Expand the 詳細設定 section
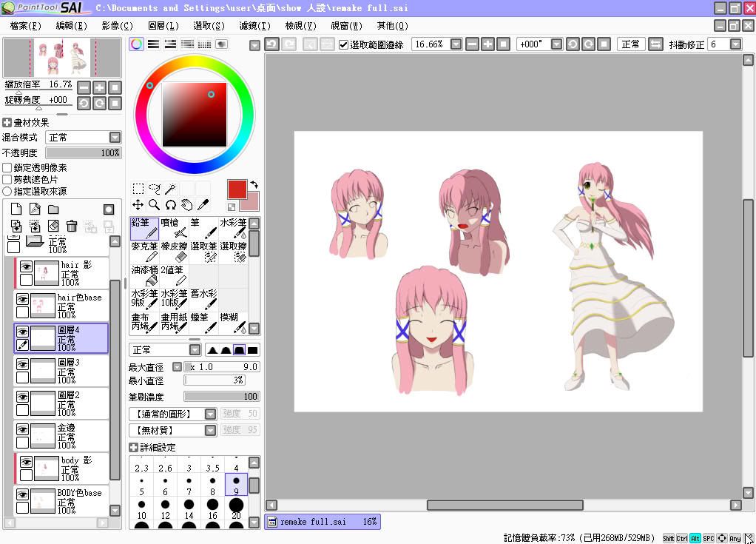 click(x=133, y=447)
